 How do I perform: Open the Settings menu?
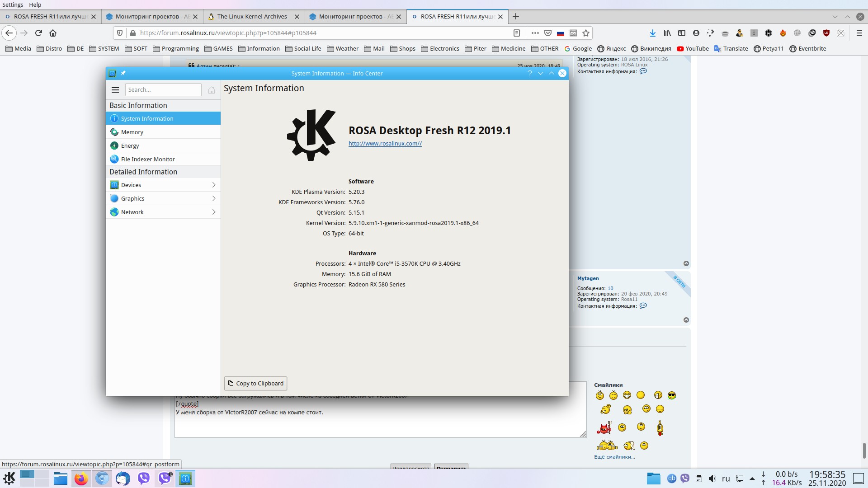[x=13, y=5]
